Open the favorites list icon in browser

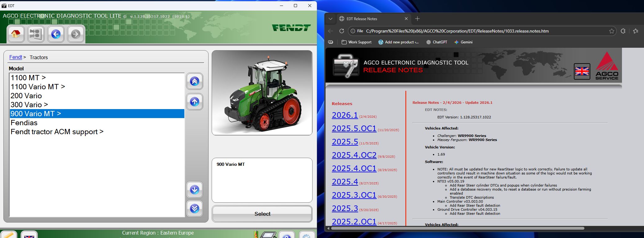point(636,31)
